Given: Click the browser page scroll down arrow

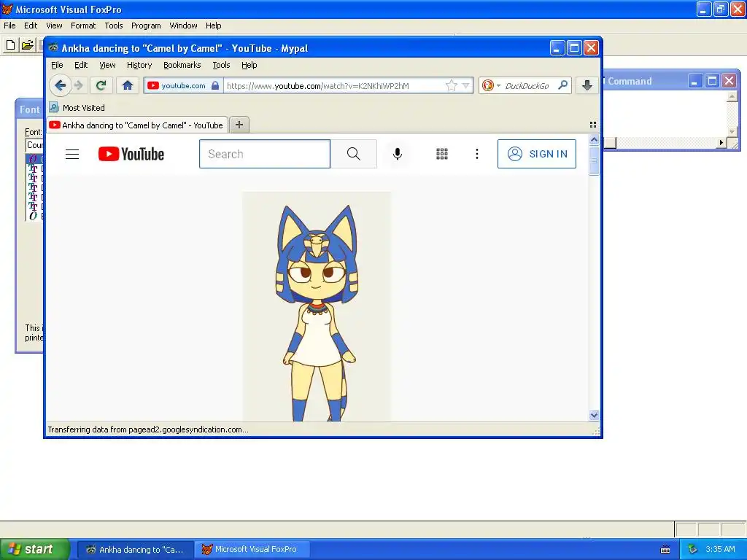Looking at the screenshot, I should (594, 415).
